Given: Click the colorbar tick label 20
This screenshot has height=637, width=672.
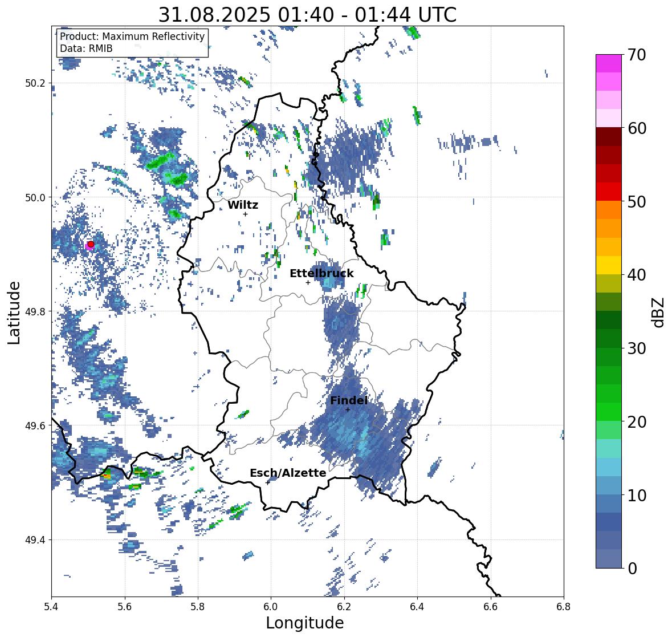Looking at the screenshot, I should pos(637,422).
